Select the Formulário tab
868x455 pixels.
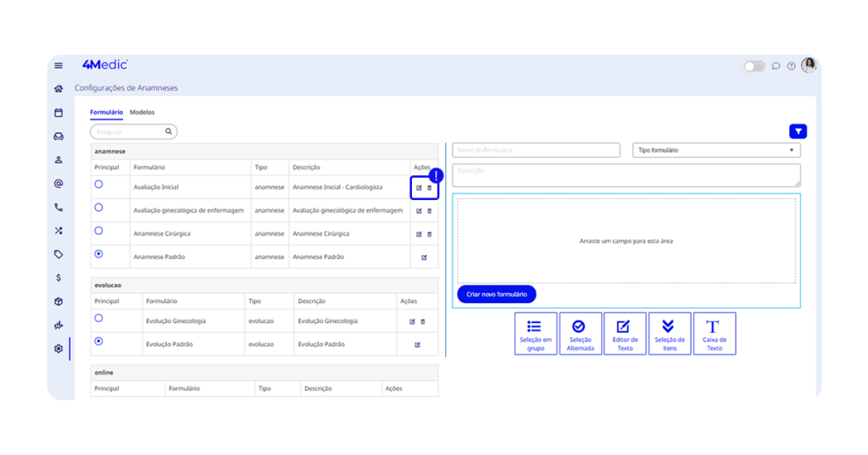[106, 112]
